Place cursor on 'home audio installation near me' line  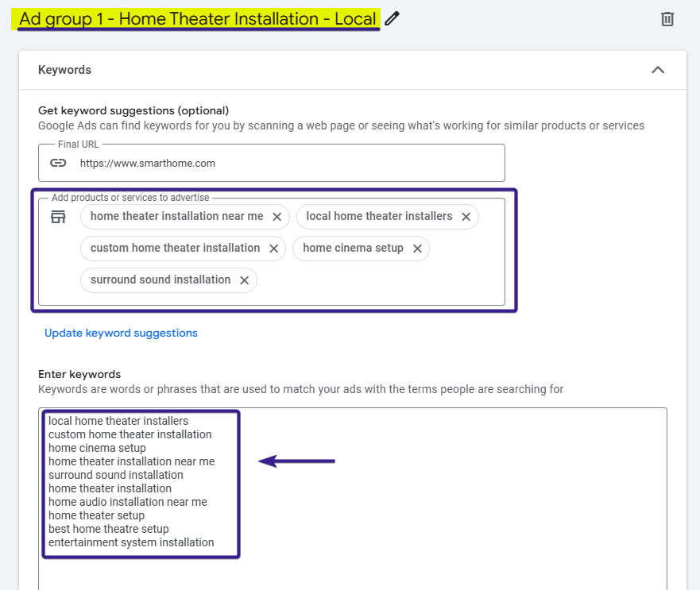coord(127,502)
